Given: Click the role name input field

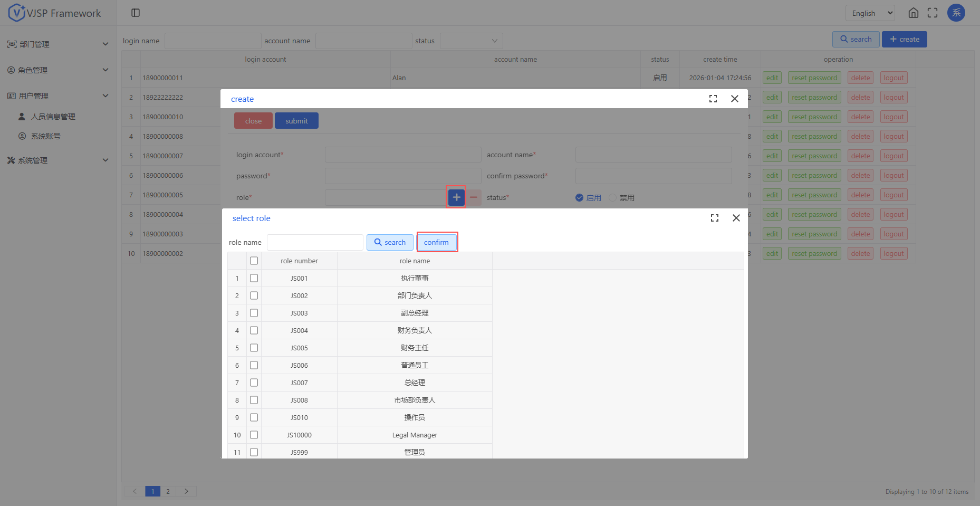Looking at the screenshot, I should tap(315, 242).
